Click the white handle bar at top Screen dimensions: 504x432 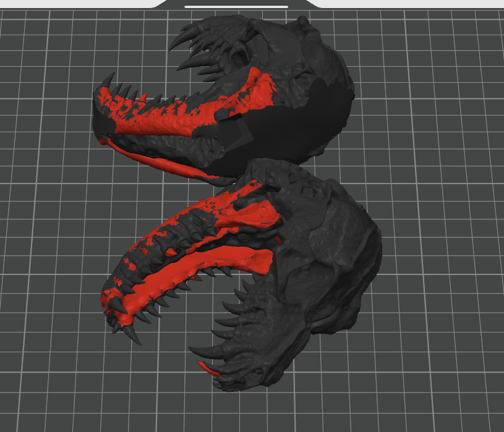(236, 6)
